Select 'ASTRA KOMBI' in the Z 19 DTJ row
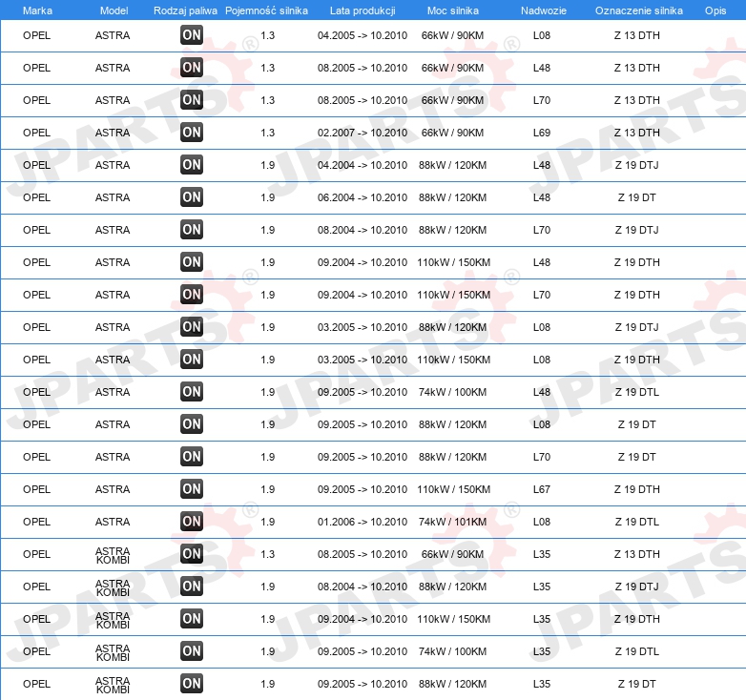This screenshot has width=746, height=700. pos(113,587)
